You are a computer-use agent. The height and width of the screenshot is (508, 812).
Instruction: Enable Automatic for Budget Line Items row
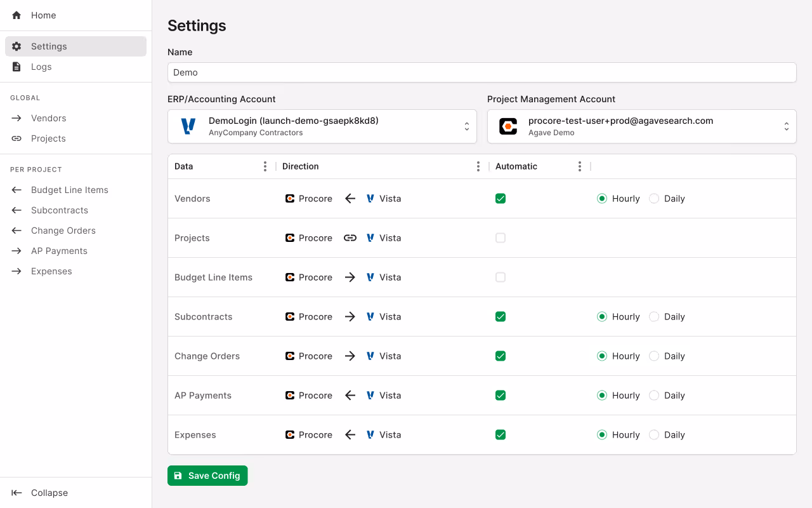(501, 277)
